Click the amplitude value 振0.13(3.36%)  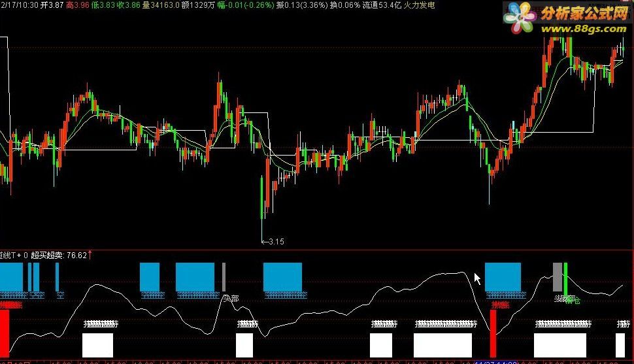click(x=302, y=5)
